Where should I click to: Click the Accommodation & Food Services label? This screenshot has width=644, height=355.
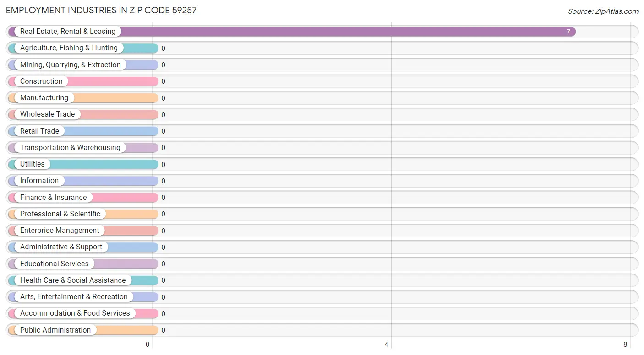point(75,313)
